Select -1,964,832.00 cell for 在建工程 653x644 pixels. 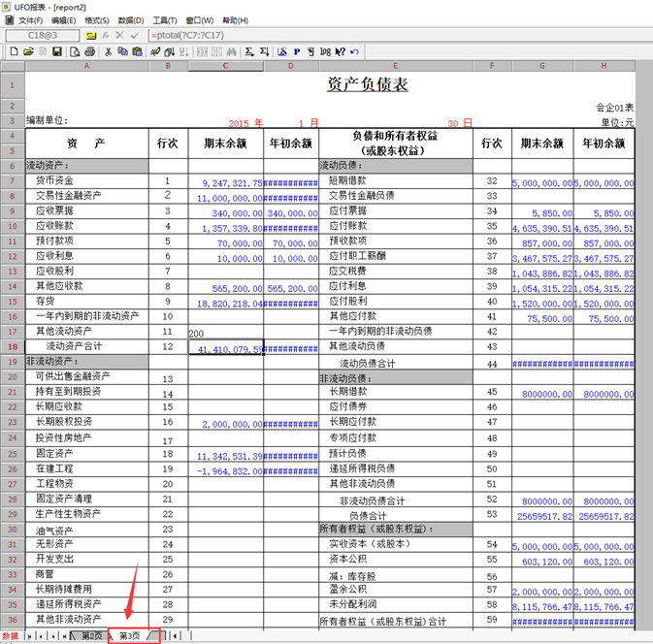(x=226, y=470)
